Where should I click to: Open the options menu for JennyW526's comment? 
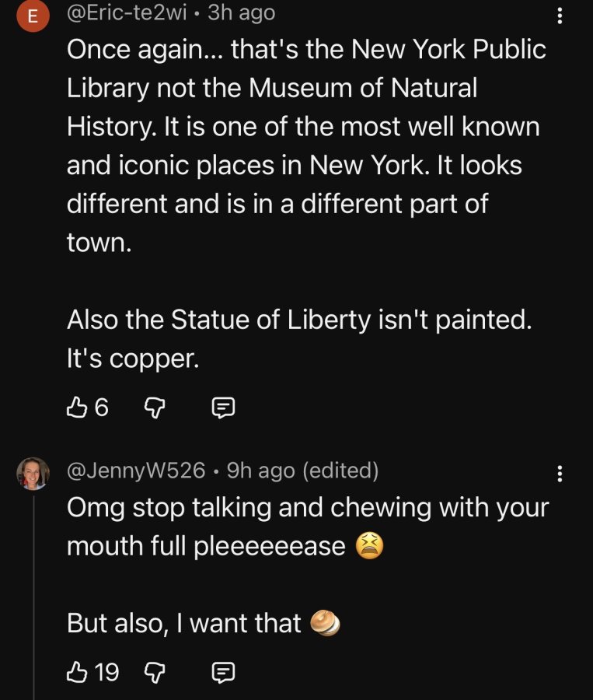(x=560, y=474)
